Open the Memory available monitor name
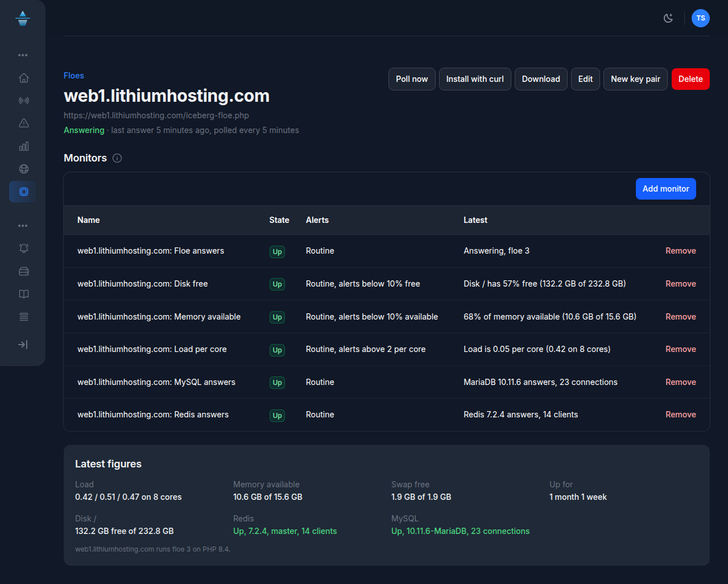The width and height of the screenshot is (728, 584). coord(159,317)
